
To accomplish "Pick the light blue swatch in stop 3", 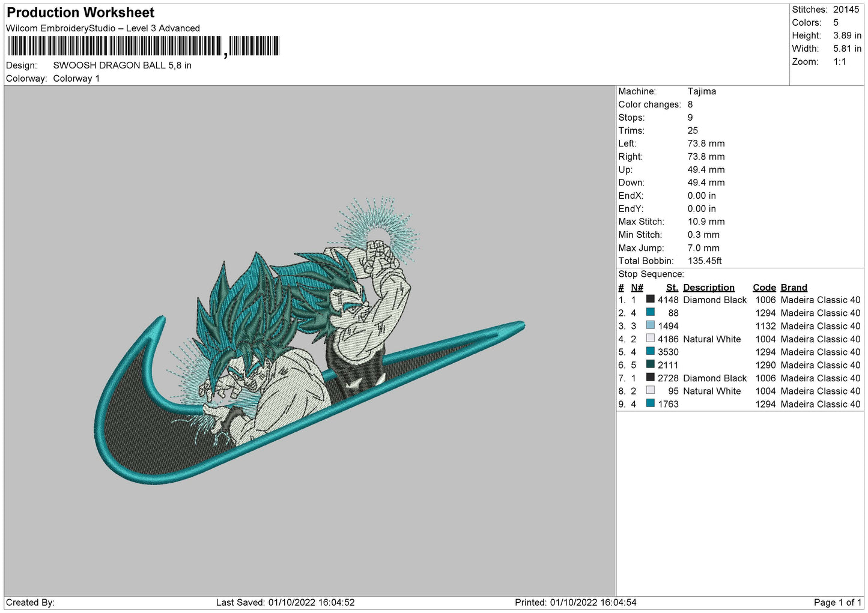I will pos(650,325).
